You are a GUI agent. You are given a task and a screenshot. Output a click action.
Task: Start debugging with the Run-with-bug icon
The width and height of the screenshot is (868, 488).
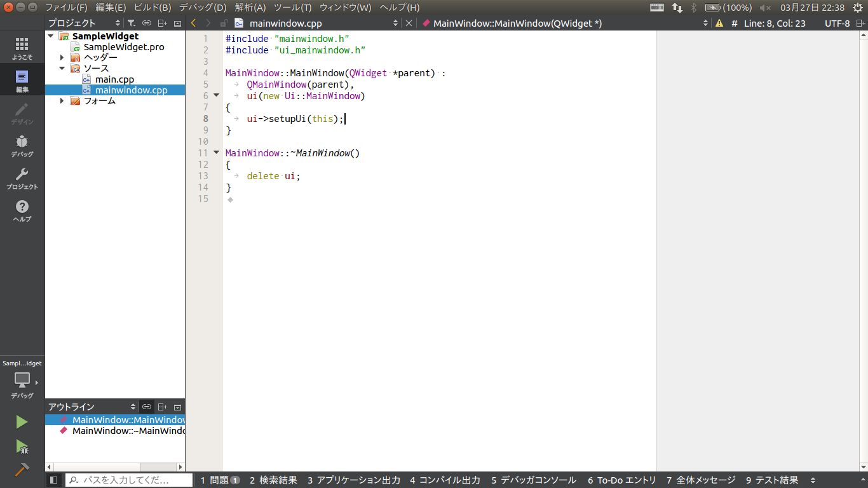click(22, 447)
